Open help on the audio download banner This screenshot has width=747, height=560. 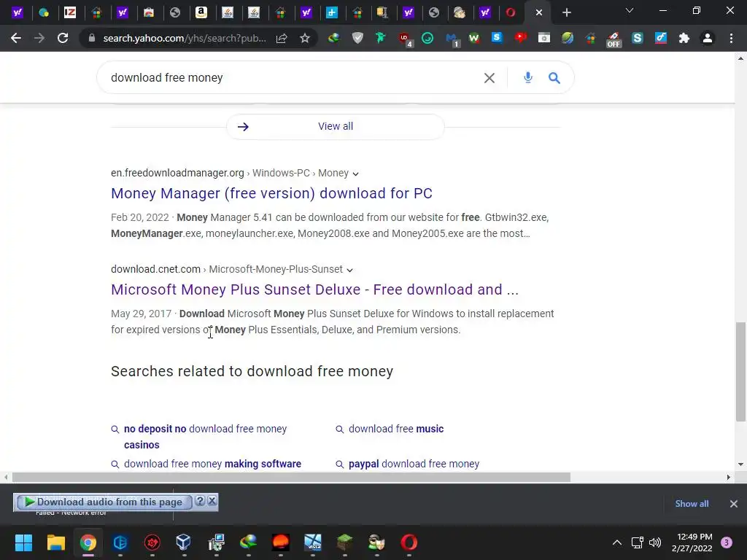(x=200, y=501)
